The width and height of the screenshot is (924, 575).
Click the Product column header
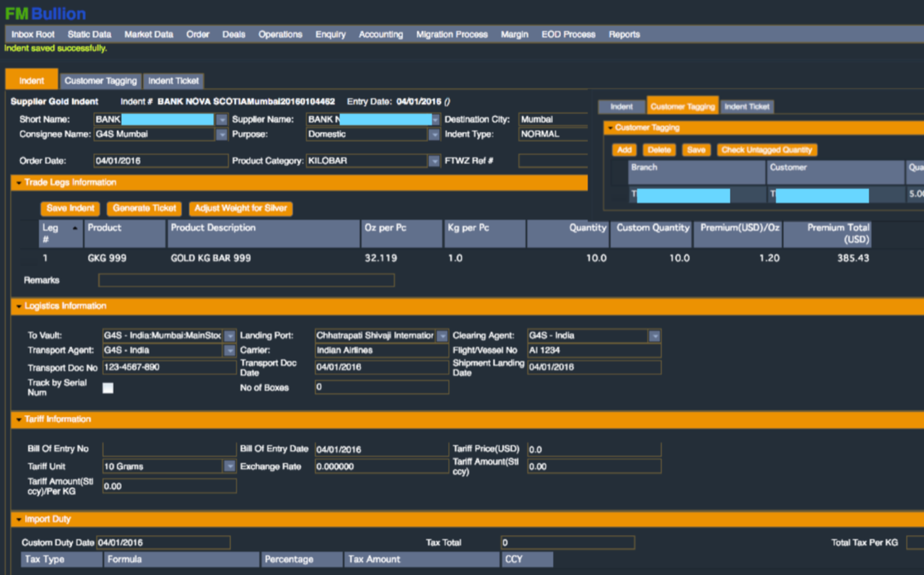click(x=125, y=234)
